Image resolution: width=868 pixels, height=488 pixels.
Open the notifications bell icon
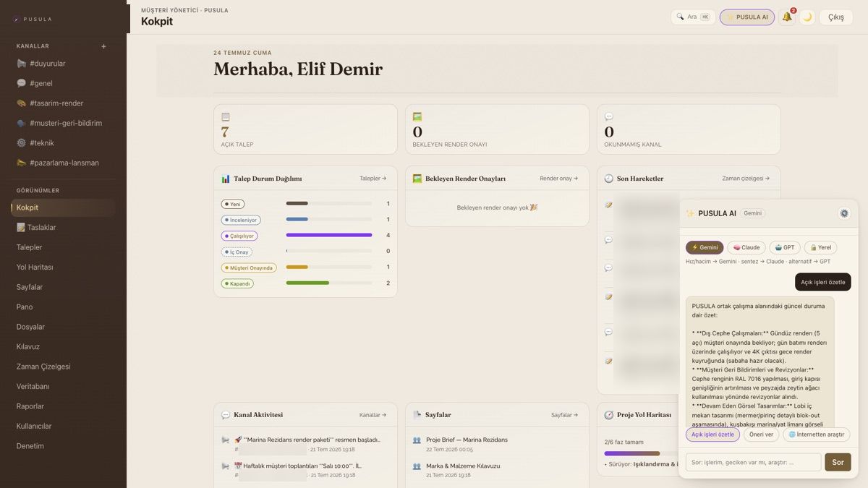(787, 17)
